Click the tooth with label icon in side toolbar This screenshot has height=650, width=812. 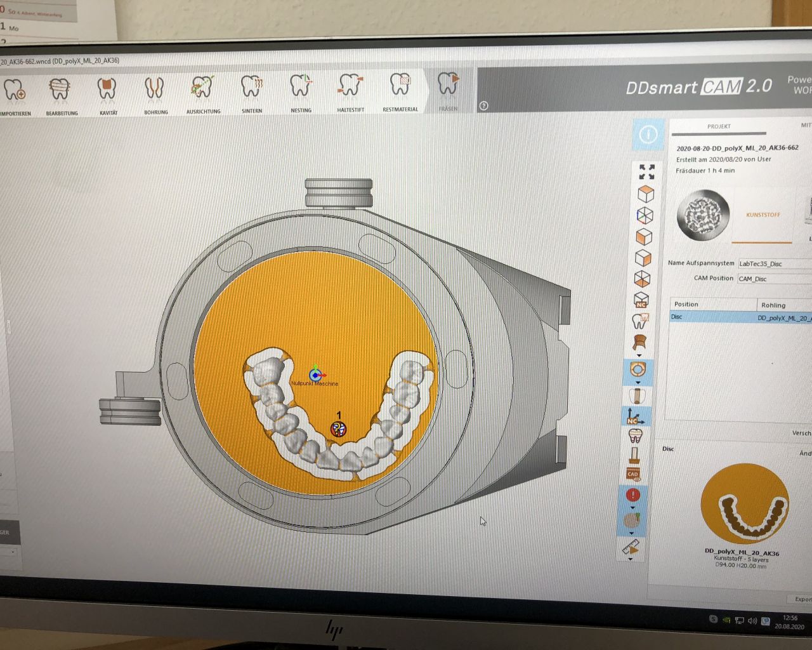coord(639,321)
